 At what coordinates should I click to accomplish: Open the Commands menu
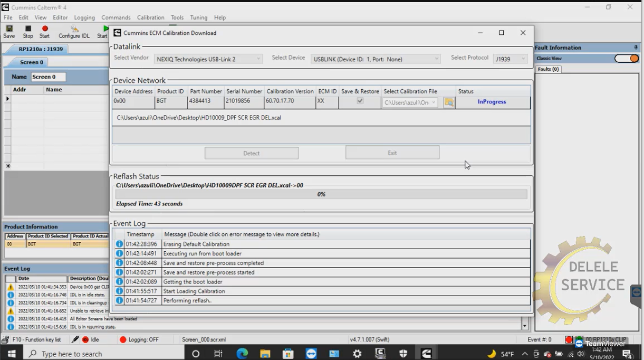(116, 17)
